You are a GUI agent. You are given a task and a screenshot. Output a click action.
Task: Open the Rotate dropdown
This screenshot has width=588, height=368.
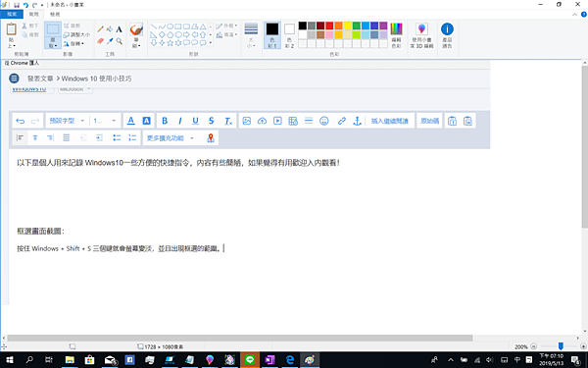(x=73, y=43)
